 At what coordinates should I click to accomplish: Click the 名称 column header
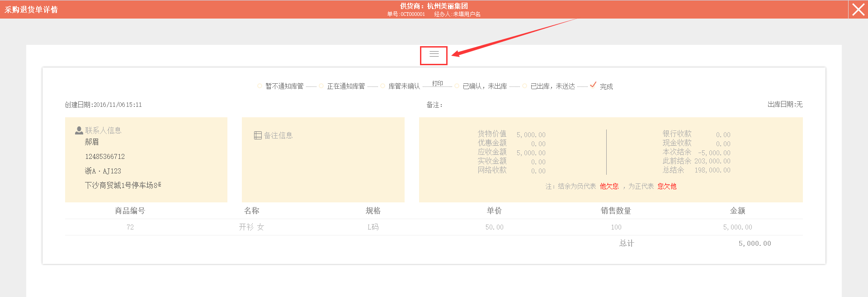pyautogui.click(x=251, y=211)
